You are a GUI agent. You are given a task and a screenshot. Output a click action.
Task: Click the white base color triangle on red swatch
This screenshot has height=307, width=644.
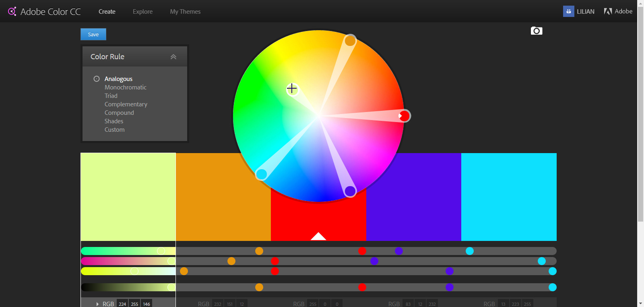point(318,236)
